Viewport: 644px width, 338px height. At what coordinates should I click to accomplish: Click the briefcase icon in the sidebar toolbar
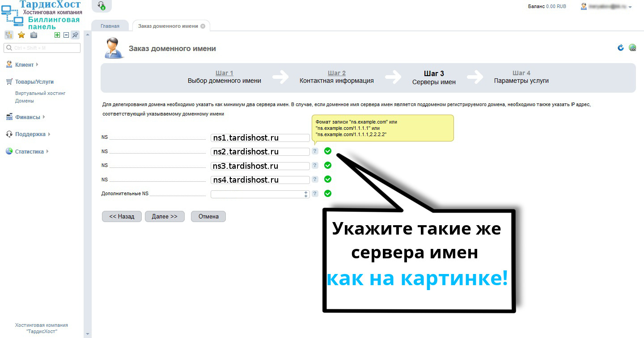pos(34,35)
